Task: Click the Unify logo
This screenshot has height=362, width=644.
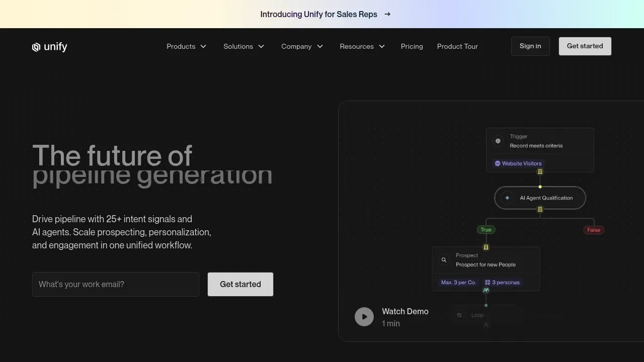Action: 49,47
